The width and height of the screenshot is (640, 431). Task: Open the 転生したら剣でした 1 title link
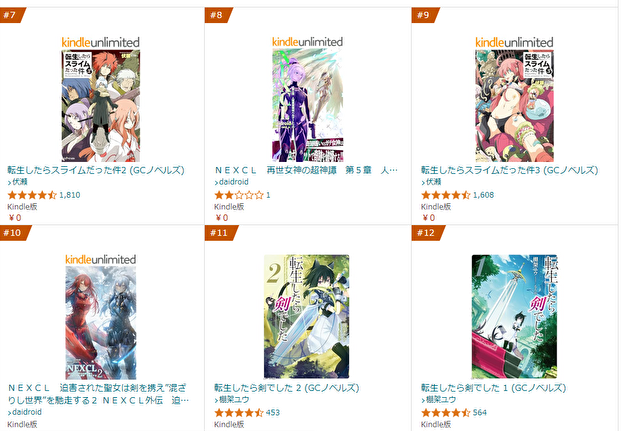tap(493, 388)
